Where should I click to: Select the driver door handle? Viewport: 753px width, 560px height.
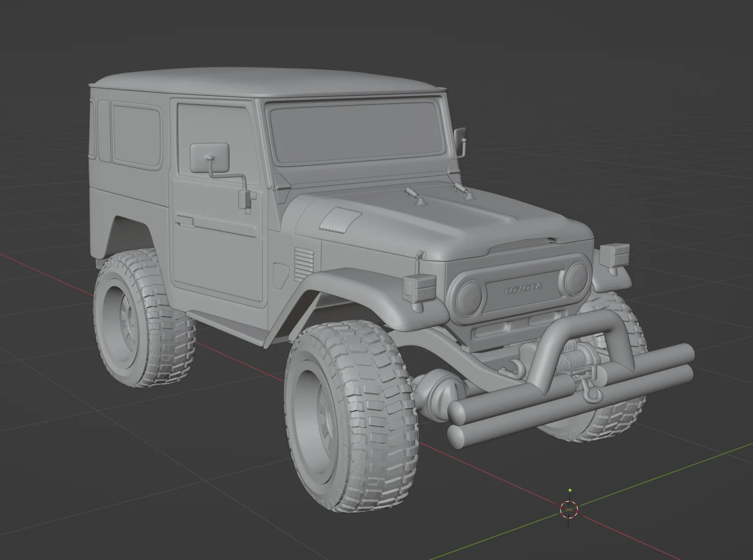[185, 221]
